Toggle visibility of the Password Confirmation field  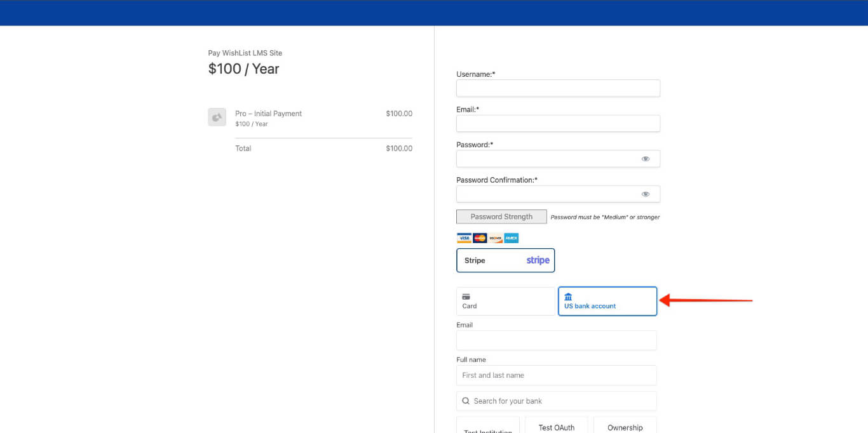(645, 194)
